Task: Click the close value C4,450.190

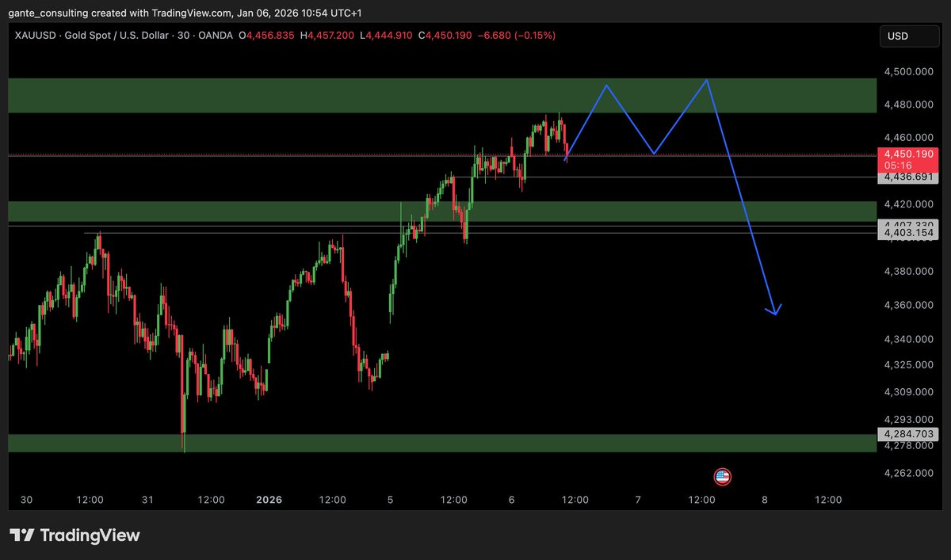Action: point(445,36)
